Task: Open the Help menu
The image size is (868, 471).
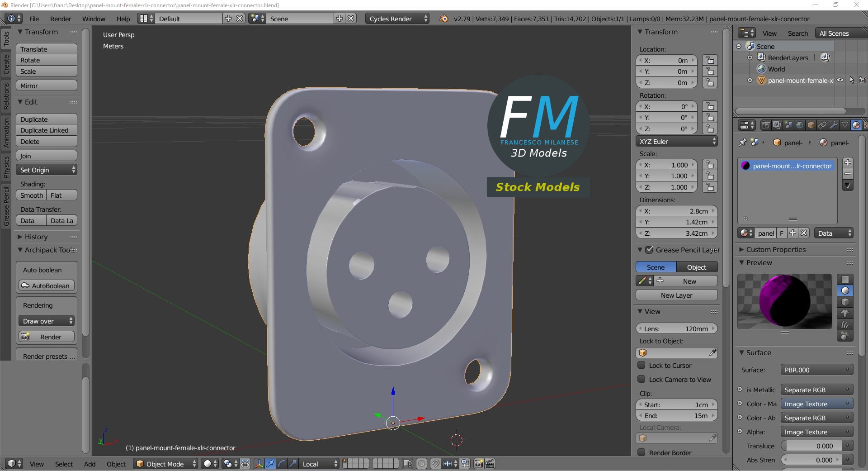Action: click(x=123, y=19)
